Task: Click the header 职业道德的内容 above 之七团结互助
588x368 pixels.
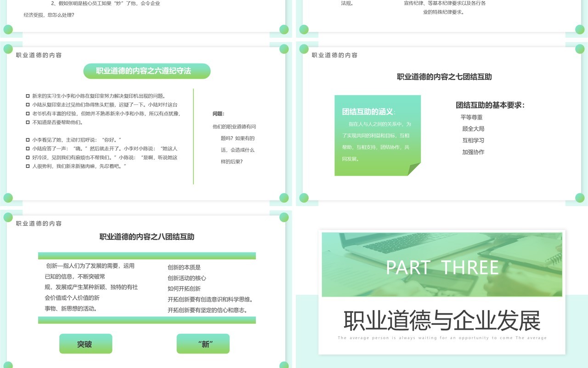Action: tap(334, 55)
